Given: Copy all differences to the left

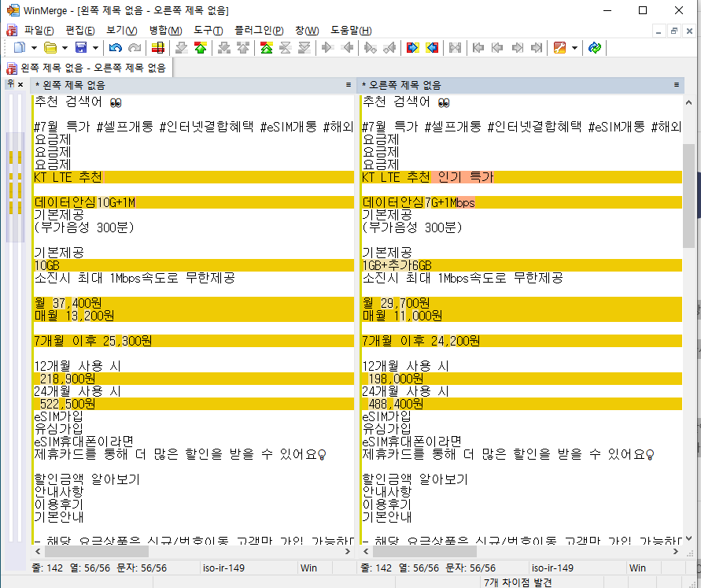Looking at the screenshot, I should [432, 47].
